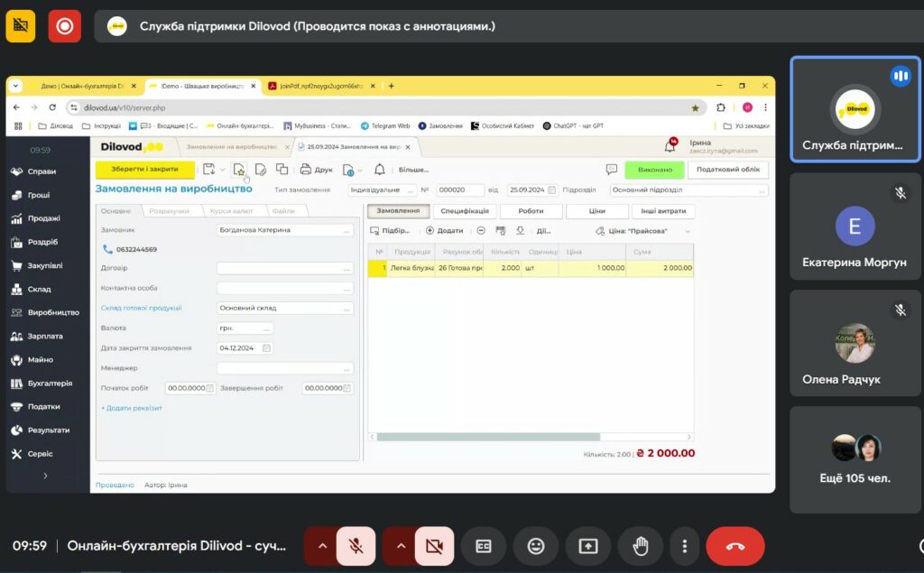This screenshot has height=573, width=924.
Task: Click the copy document icon in Dilovod toolbar
Action: 282,170
